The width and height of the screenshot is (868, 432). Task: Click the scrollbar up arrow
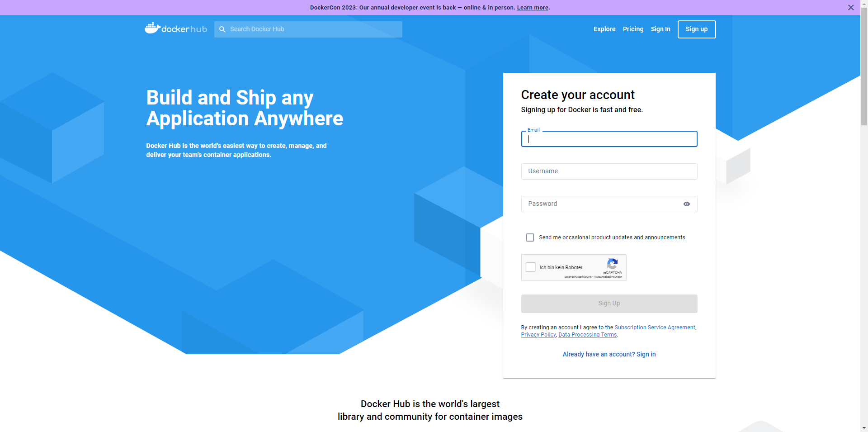(x=864, y=3)
